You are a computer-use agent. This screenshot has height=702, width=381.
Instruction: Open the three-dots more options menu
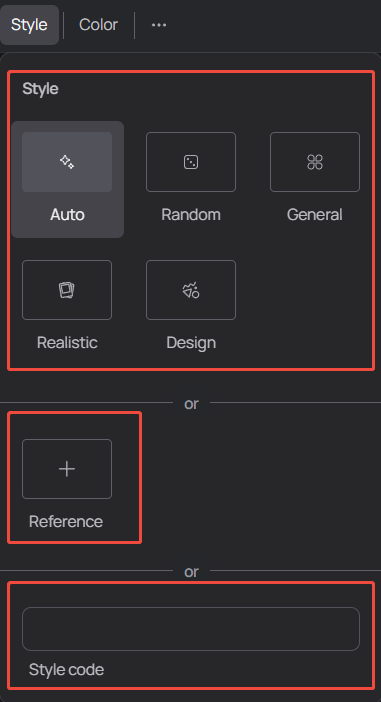click(x=159, y=25)
